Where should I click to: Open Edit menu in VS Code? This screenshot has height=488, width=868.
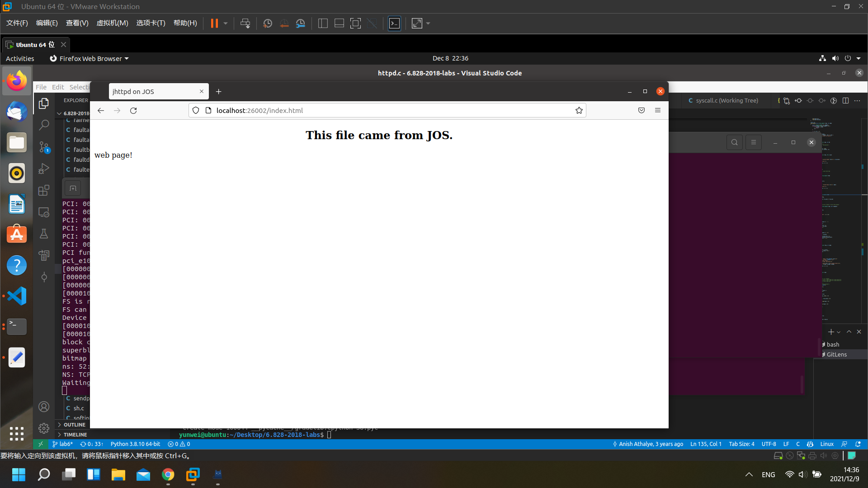pos(58,87)
